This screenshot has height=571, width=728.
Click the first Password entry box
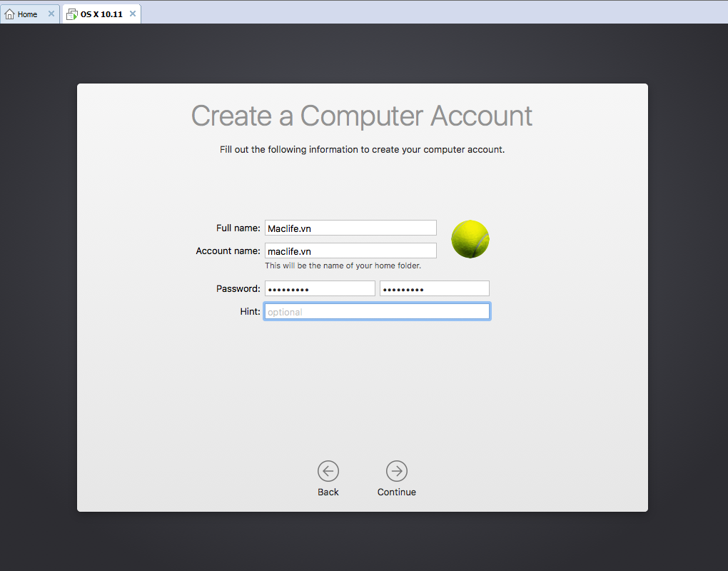[320, 288]
